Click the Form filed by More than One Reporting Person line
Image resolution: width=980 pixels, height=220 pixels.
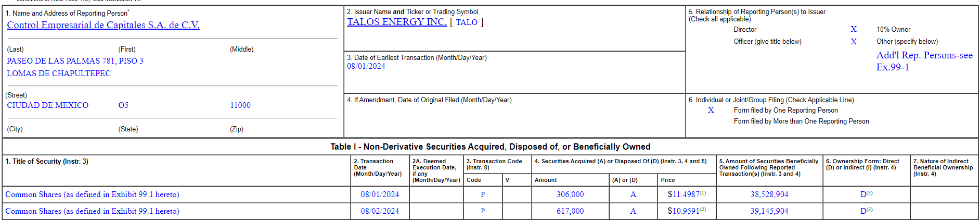pos(801,121)
